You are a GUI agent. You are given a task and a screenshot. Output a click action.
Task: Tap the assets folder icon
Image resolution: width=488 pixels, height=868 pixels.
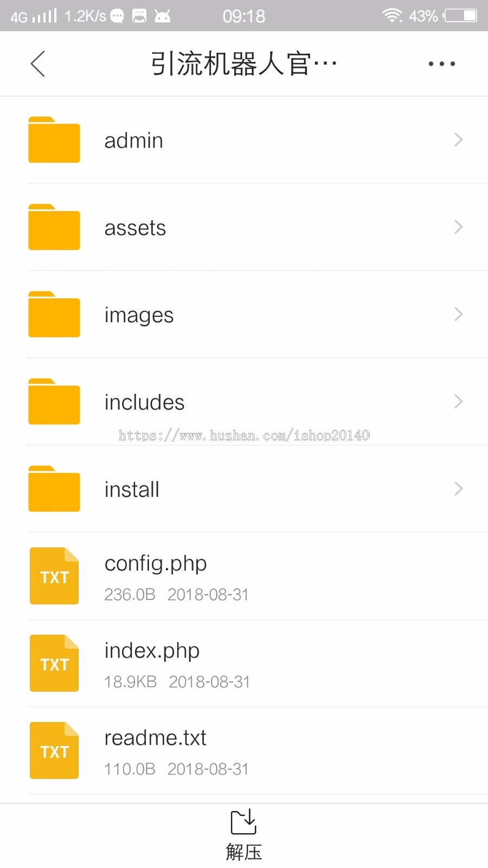tap(54, 227)
